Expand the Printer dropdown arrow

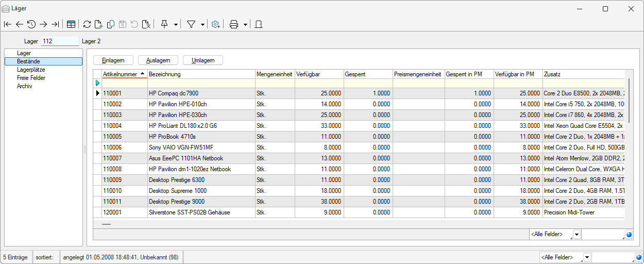click(246, 24)
